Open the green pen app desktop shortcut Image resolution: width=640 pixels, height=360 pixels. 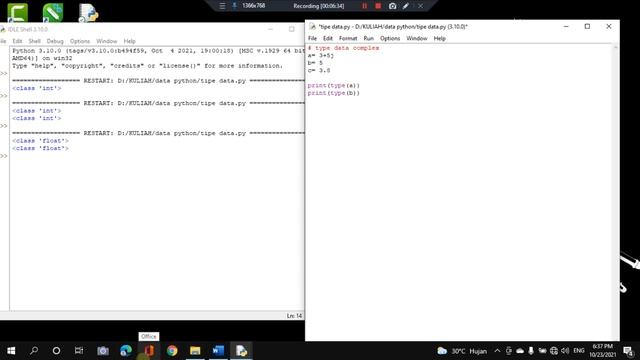(x=53, y=12)
